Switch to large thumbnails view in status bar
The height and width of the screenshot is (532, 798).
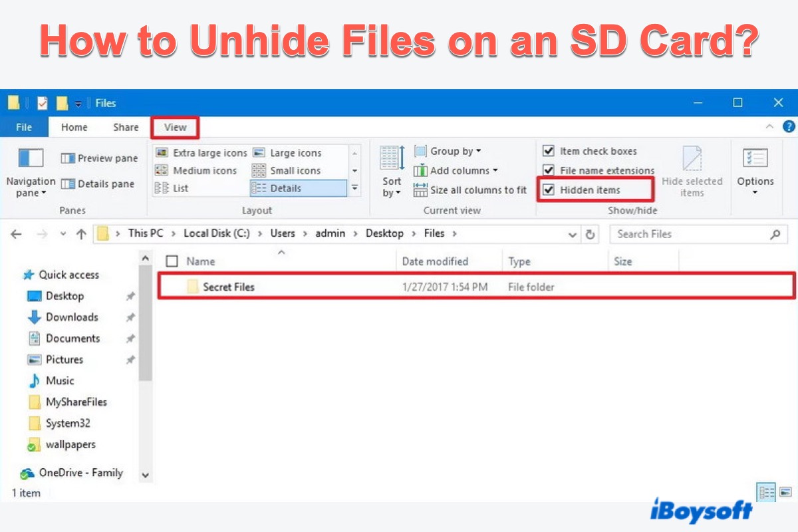[785, 493]
